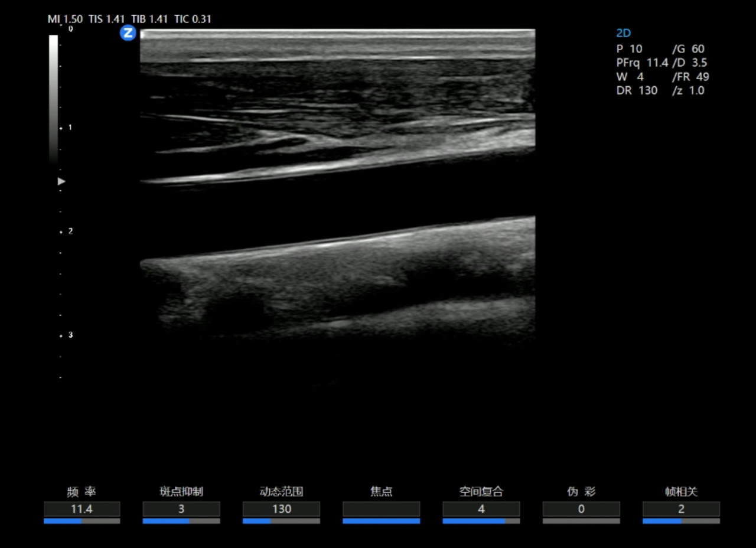
Task: Click the slider bar under 帧相关
Action: click(681, 521)
